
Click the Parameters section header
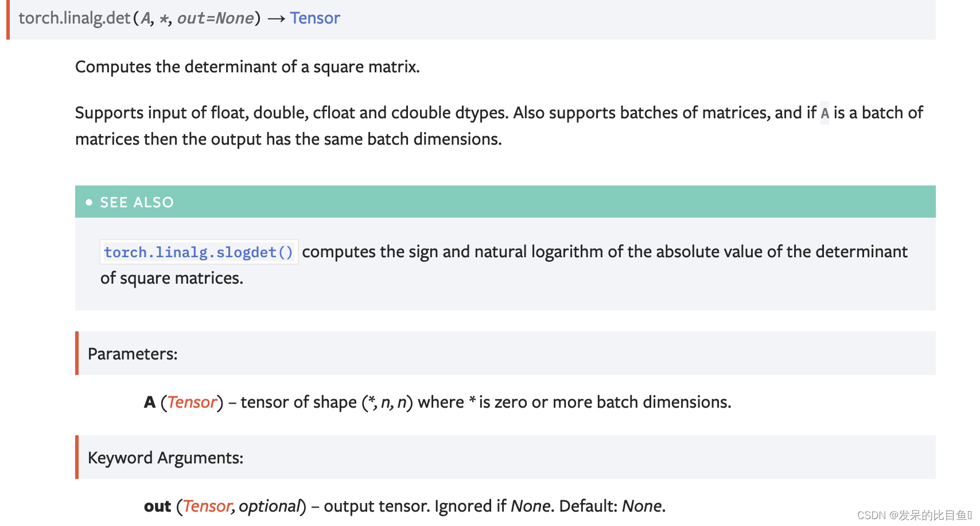[133, 354]
